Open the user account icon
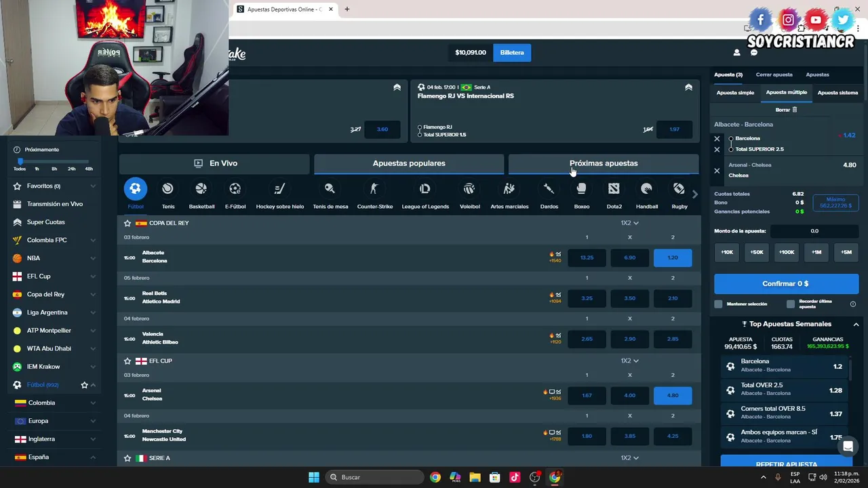 tap(736, 52)
